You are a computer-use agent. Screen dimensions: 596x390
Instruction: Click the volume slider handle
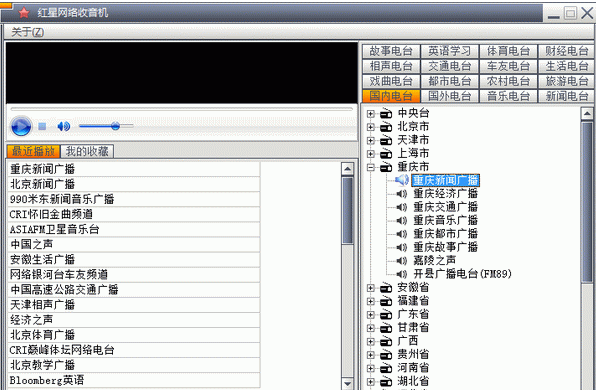coord(116,126)
